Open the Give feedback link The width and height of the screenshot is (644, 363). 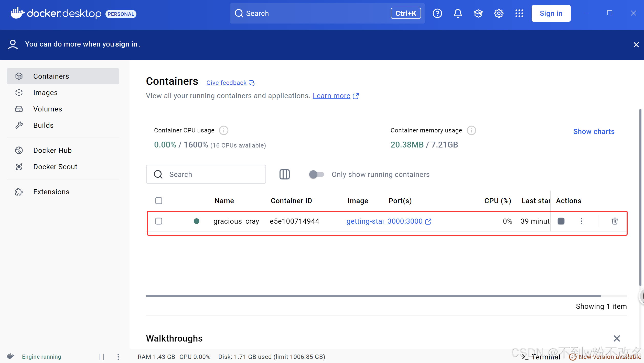point(226,83)
